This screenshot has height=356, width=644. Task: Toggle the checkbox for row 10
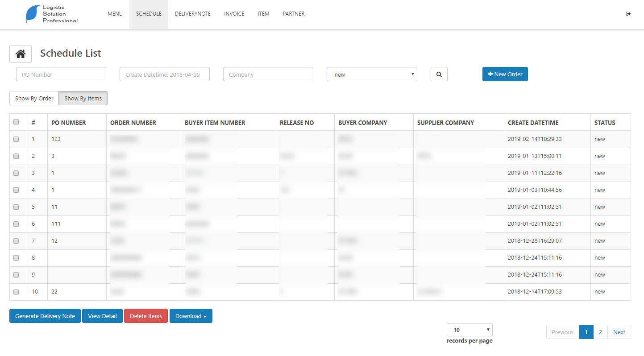[x=16, y=292]
